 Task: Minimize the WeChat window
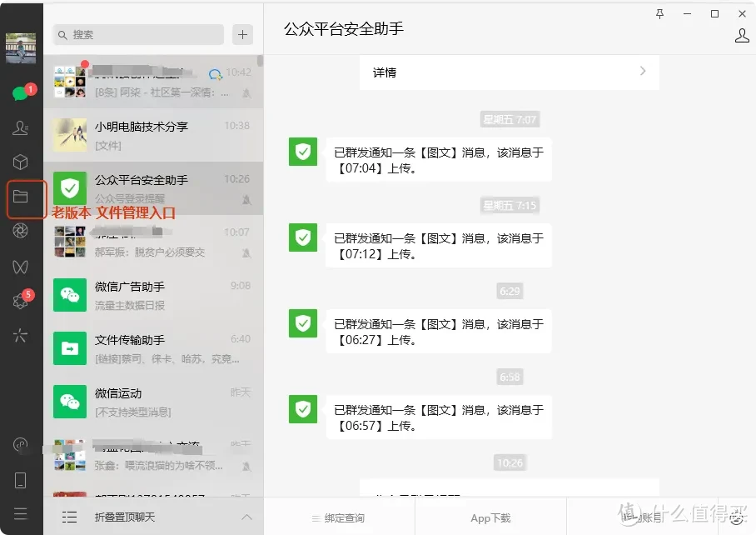[687, 14]
